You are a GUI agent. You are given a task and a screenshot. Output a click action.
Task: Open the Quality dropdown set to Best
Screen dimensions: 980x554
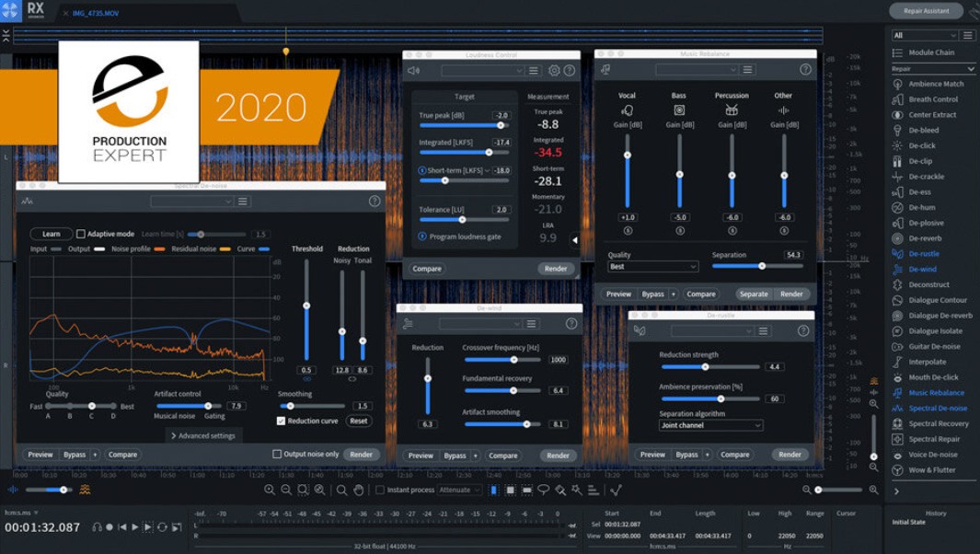click(652, 266)
